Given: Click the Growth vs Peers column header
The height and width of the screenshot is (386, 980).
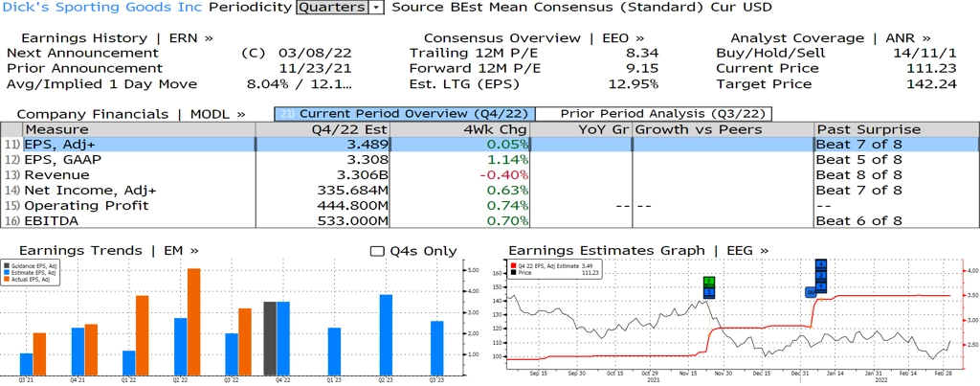Looking at the screenshot, I should [724, 129].
